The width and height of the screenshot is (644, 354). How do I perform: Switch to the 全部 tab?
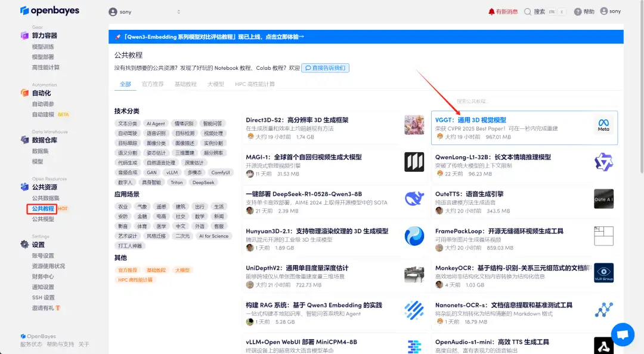click(125, 84)
